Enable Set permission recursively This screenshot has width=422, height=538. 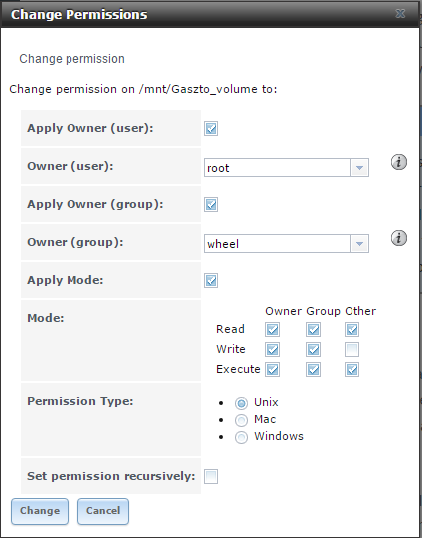click(x=211, y=476)
